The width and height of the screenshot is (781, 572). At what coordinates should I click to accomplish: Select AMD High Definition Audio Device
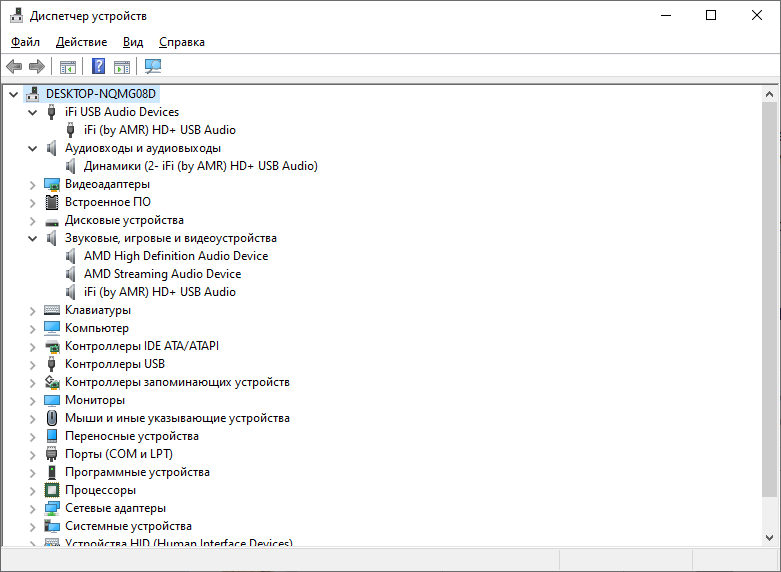176,256
